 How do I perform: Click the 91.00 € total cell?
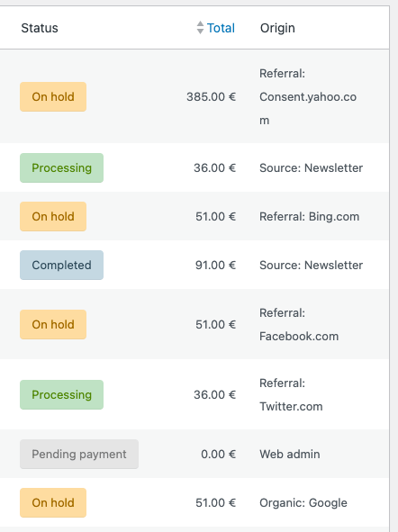(x=215, y=265)
